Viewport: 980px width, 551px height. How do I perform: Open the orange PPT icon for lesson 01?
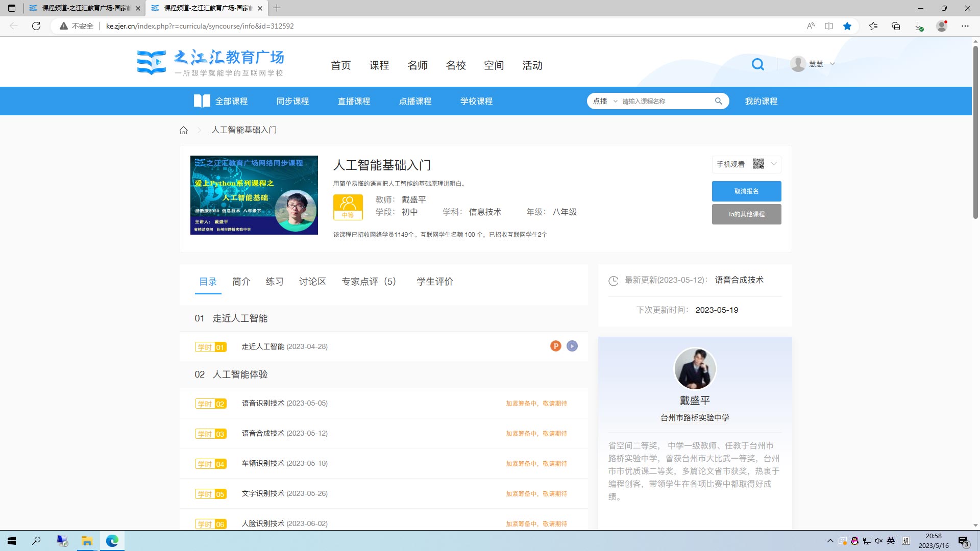pyautogui.click(x=556, y=346)
